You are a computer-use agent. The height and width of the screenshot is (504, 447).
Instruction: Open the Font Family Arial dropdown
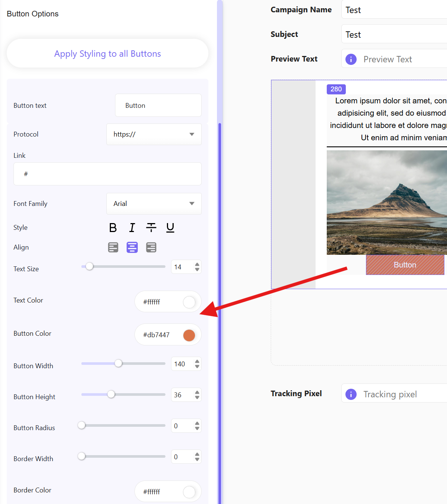tap(154, 204)
